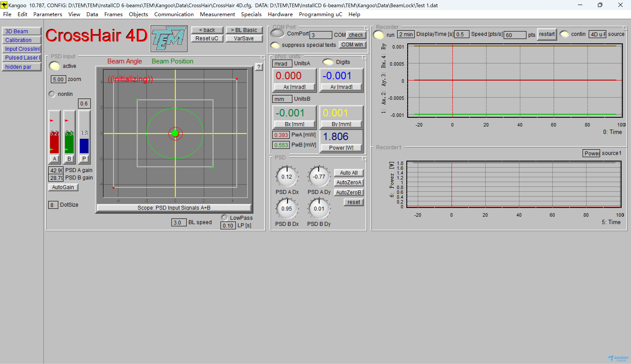This screenshot has width=631, height=364.
Task: Click the phys. units panel corner box
Action: [364, 58]
